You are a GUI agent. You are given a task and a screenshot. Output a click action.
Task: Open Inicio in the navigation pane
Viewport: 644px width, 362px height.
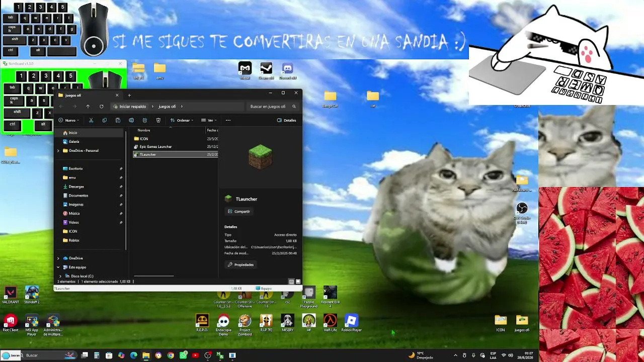pyautogui.click(x=90, y=133)
